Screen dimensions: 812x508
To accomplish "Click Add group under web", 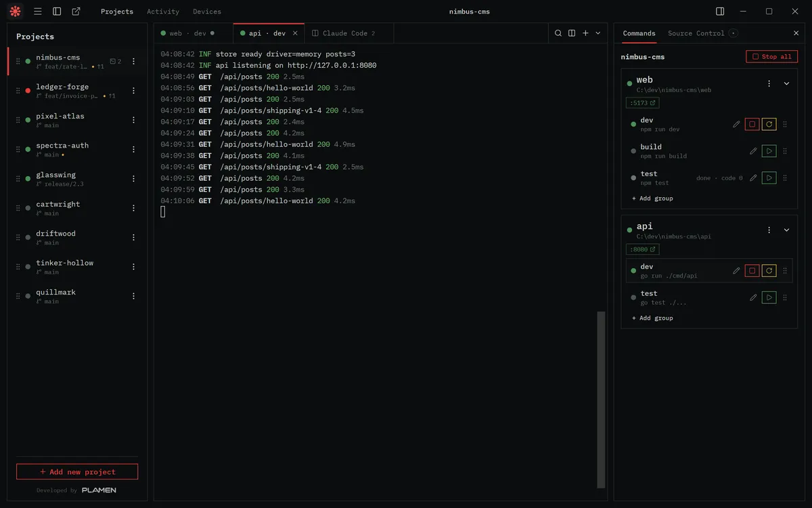I will click(x=652, y=198).
